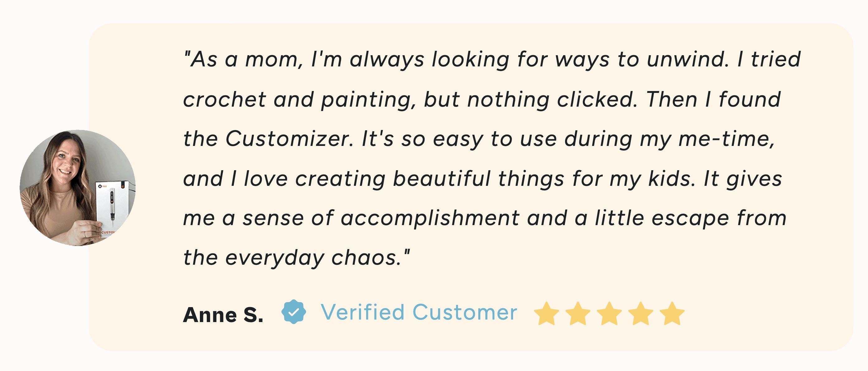The width and height of the screenshot is (868, 371).
Task: Click the third gold rating star
Action: coord(609,313)
